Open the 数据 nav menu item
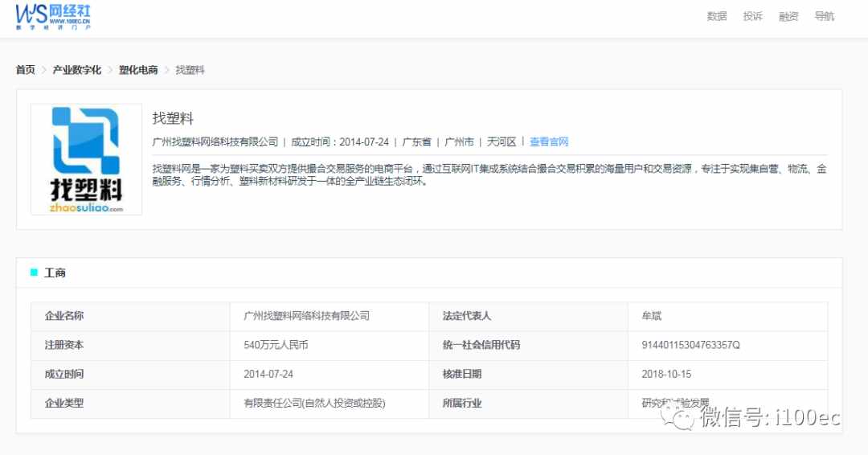868x455 pixels. point(717,16)
